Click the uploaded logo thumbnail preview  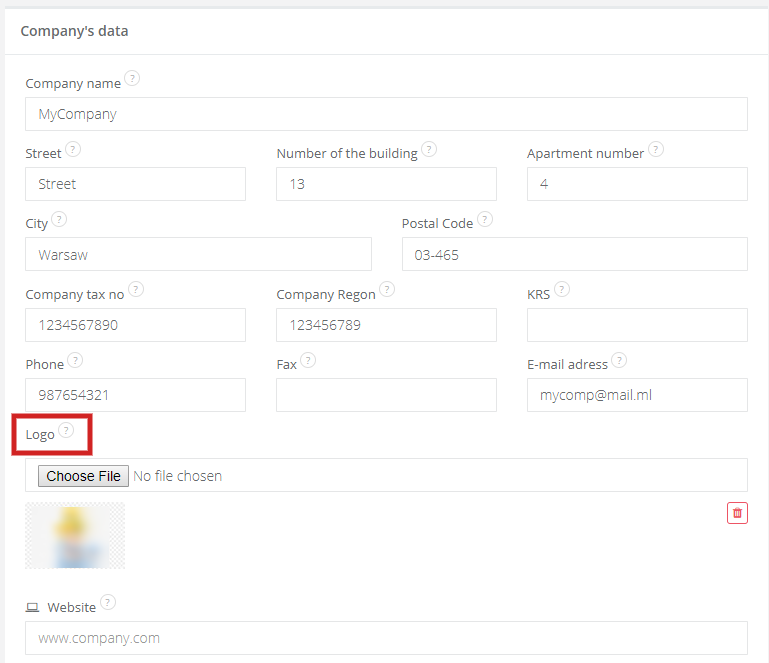pyautogui.click(x=75, y=536)
